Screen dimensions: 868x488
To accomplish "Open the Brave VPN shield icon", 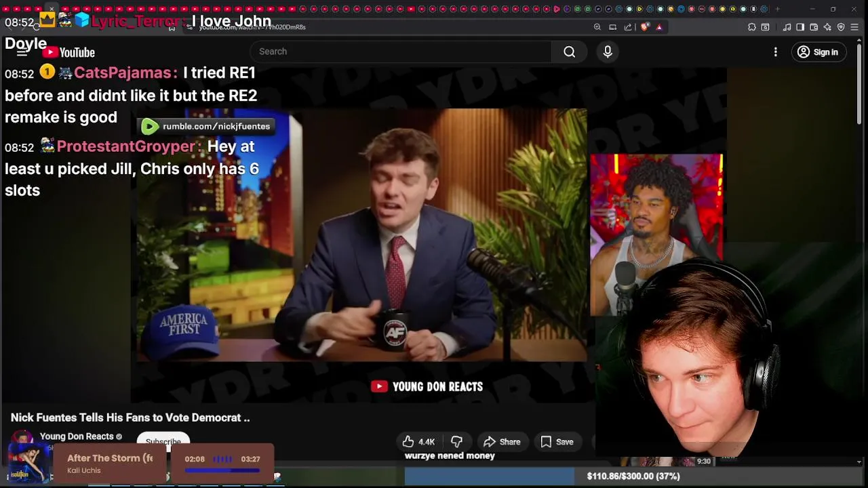I will (x=841, y=27).
